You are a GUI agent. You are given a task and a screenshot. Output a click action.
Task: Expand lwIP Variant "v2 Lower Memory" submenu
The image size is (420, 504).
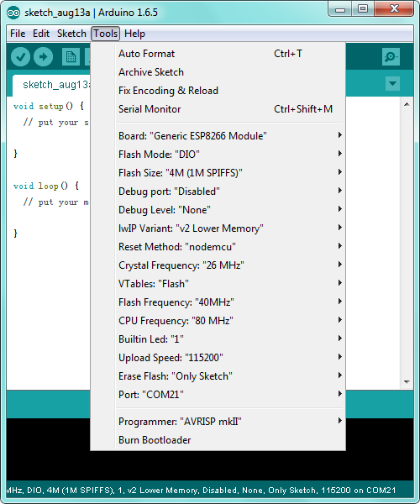(x=218, y=228)
